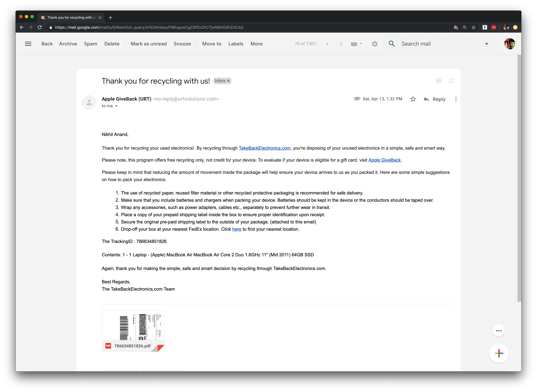The image size is (537, 392).
Task: Open the Labels menu
Action: pos(236,44)
